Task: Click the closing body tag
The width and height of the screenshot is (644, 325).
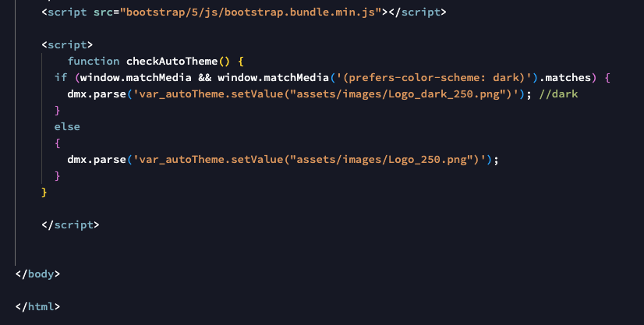Action: click(x=37, y=274)
